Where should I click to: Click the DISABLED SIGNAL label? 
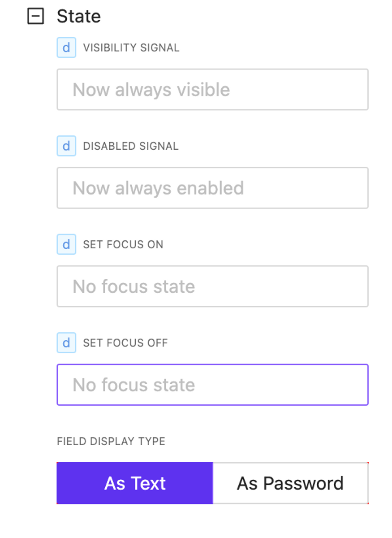click(131, 146)
